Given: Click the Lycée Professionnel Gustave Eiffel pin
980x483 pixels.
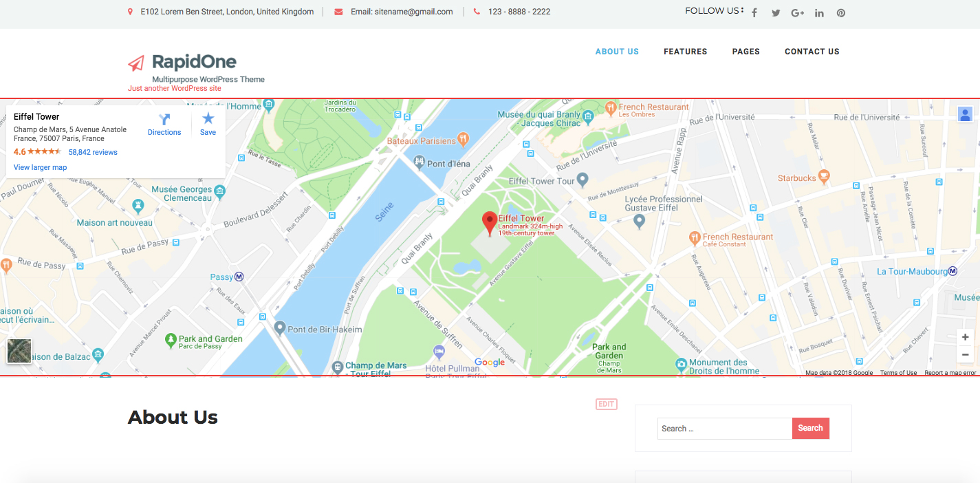Looking at the screenshot, I should pos(639,222).
